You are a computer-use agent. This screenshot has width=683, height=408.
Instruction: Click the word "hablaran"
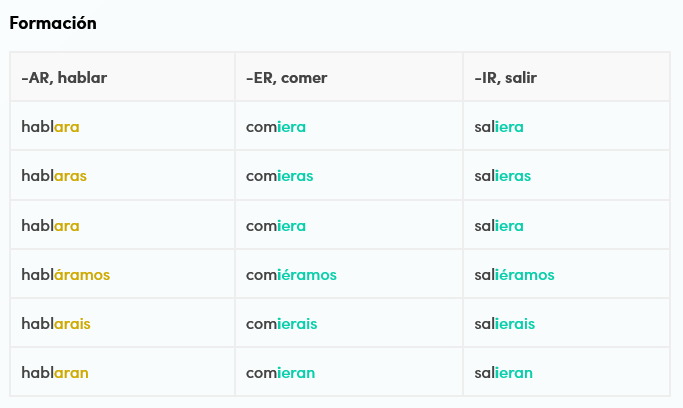point(55,373)
